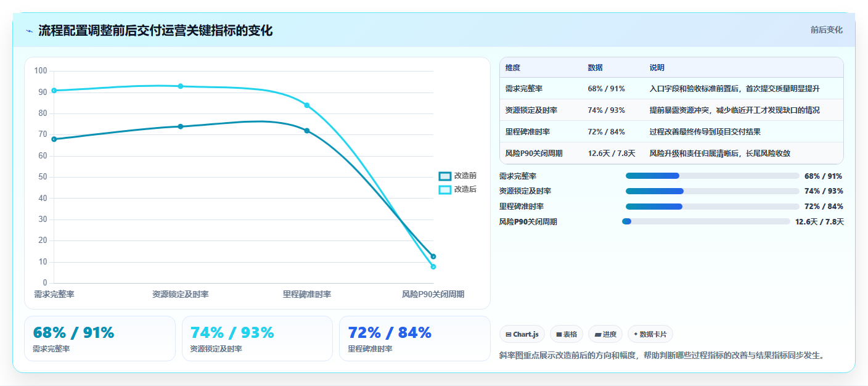Select the 数据卡片 tag chip
Viewport: 868px width, 386px height.
pos(650,334)
